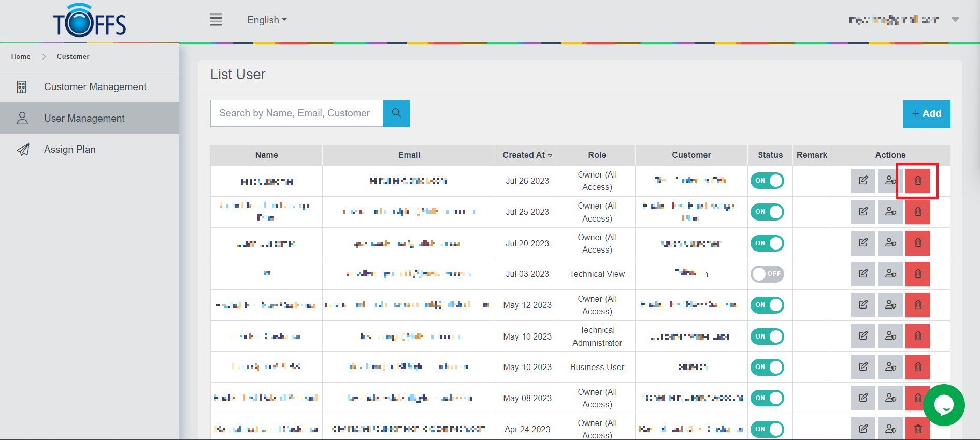Expand the account dropdown arrow at top right

(x=955, y=20)
